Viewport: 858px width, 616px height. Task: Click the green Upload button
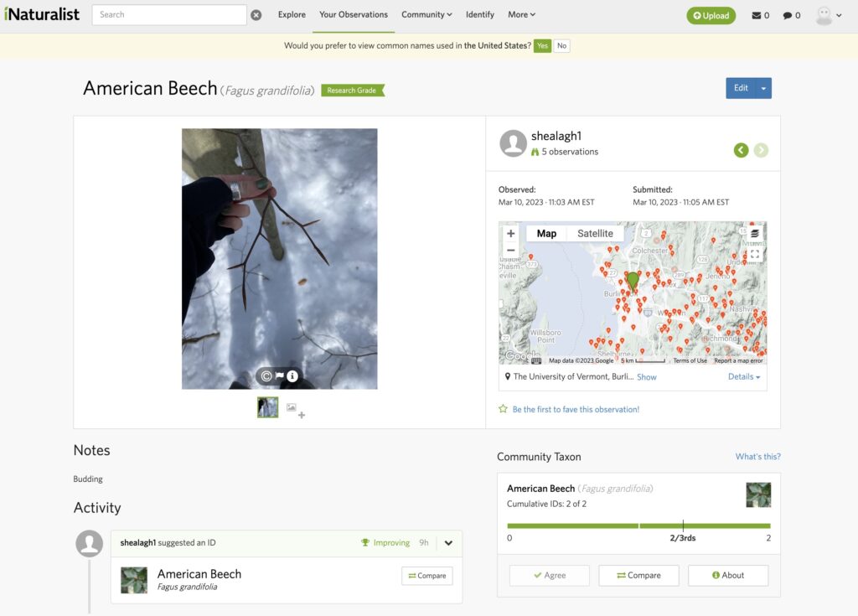[711, 15]
